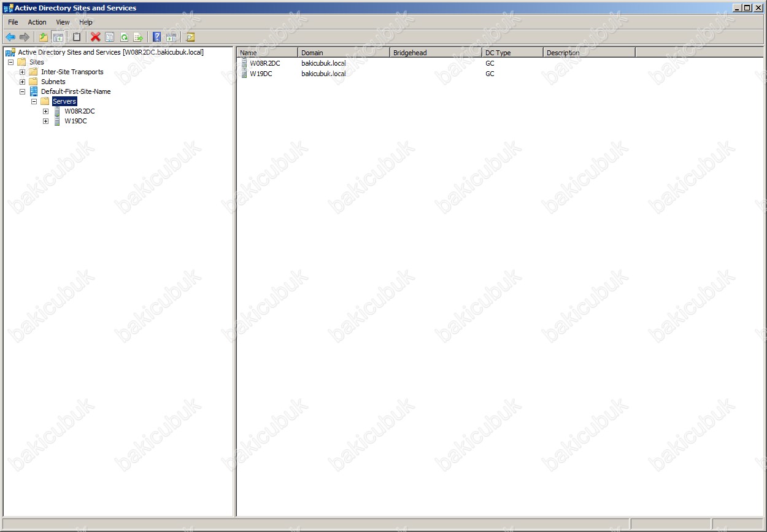
Task: Expand the Inter-Site Transports node
Action: pyautogui.click(x=22, y=72)
